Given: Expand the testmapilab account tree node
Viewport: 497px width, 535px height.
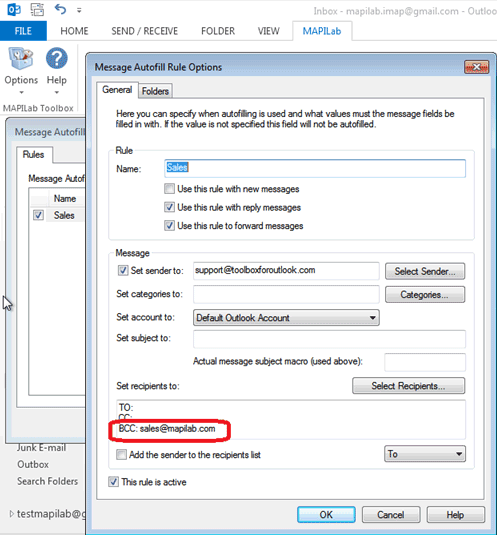Looking at the screenshot, I should tap(11, 514).
